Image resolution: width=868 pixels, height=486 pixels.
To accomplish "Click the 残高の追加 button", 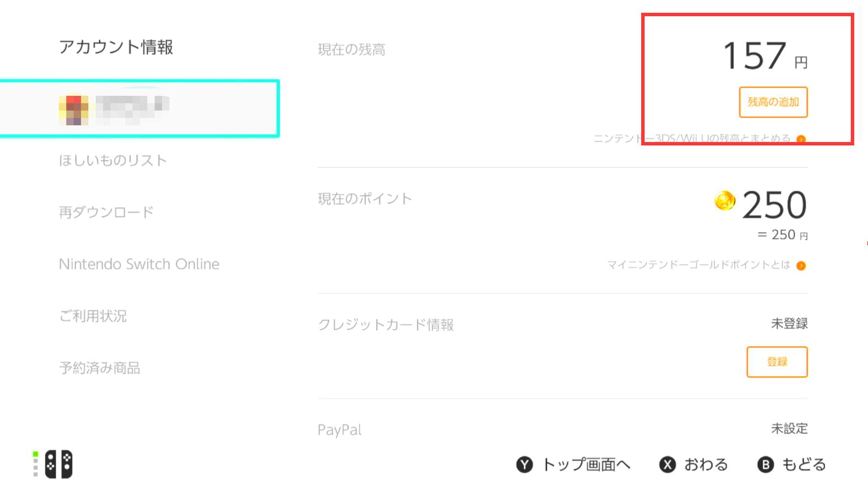I will point(773,102).
